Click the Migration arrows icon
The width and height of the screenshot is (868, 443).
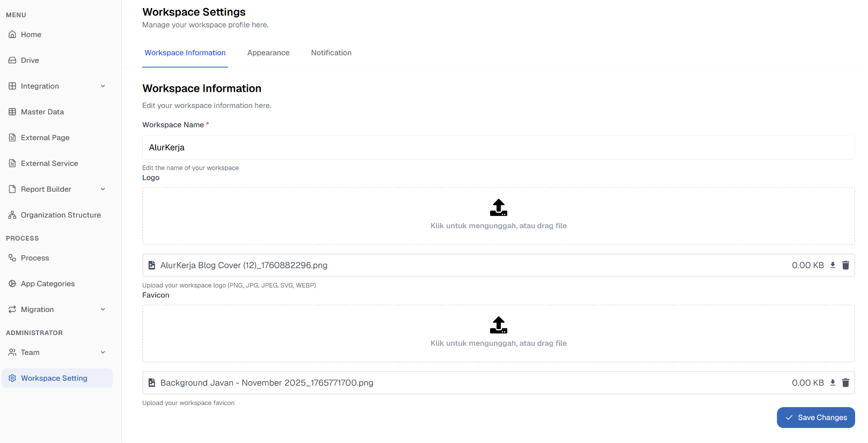click(x=12, y=309)
